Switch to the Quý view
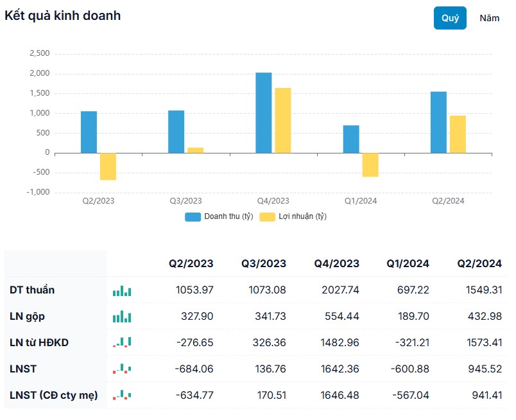Screen dimensions: 516x420 point(450,18)
